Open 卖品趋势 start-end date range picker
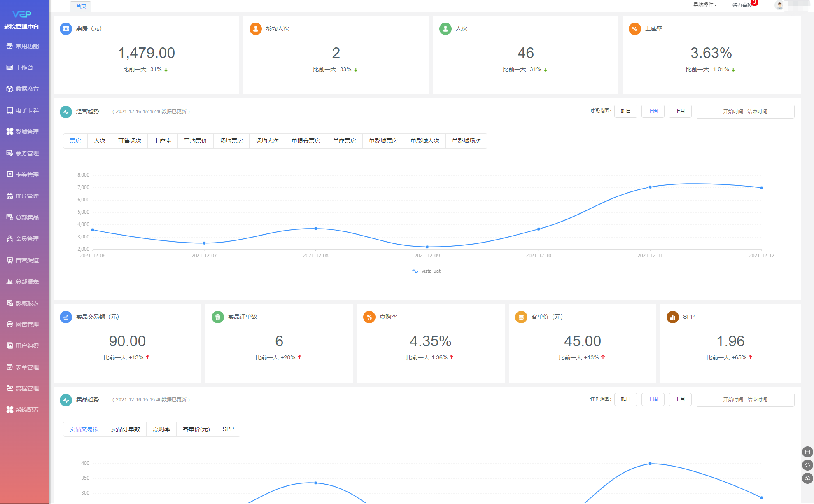The width and height of the screenshot is (814, 504). 745,400
